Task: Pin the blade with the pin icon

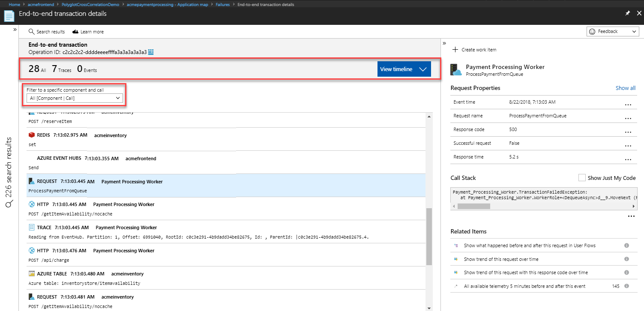Action: (x=627, y=13)
